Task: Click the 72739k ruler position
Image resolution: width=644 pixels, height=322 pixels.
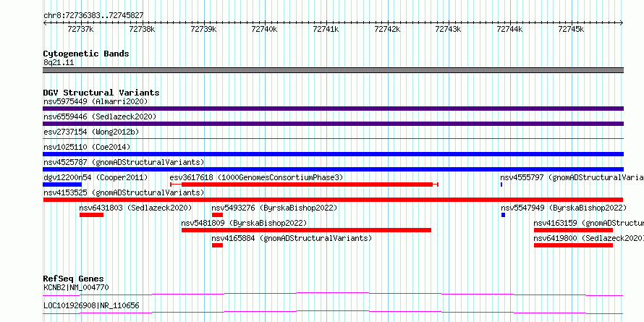Action: point(204,29)
